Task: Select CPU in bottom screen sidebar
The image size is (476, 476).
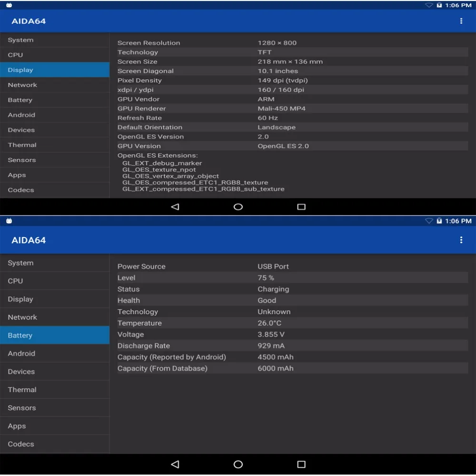Action: coord(55,281)
